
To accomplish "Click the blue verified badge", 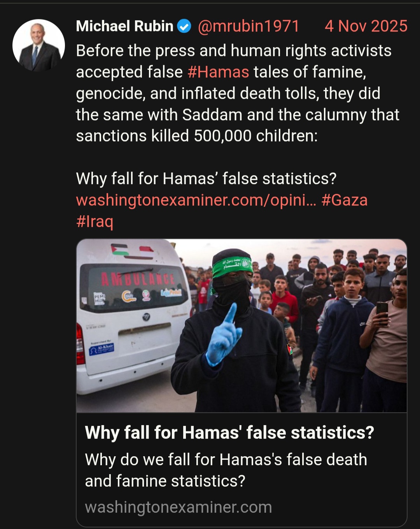I will click(184, 26).
